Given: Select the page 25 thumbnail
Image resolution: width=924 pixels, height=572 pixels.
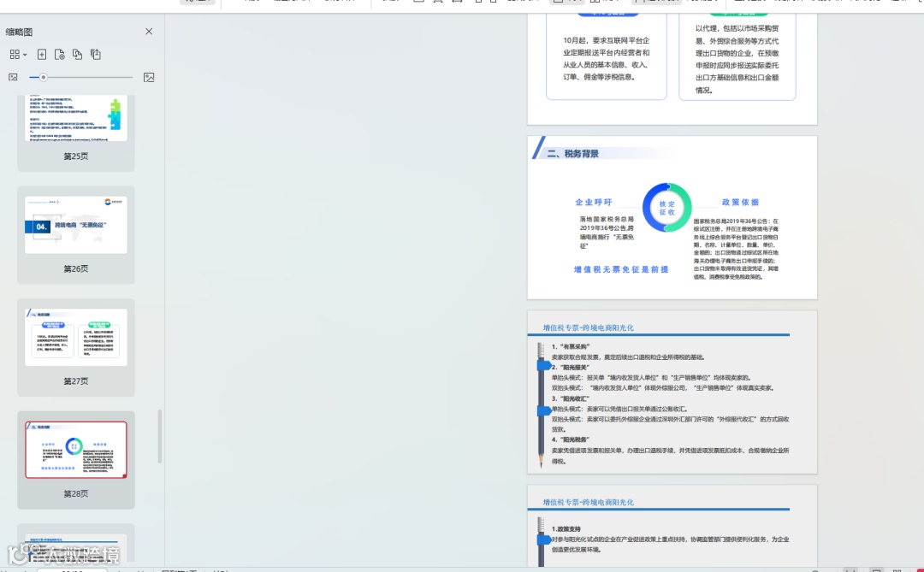Looking at the screenshot, I should [76, 118].
